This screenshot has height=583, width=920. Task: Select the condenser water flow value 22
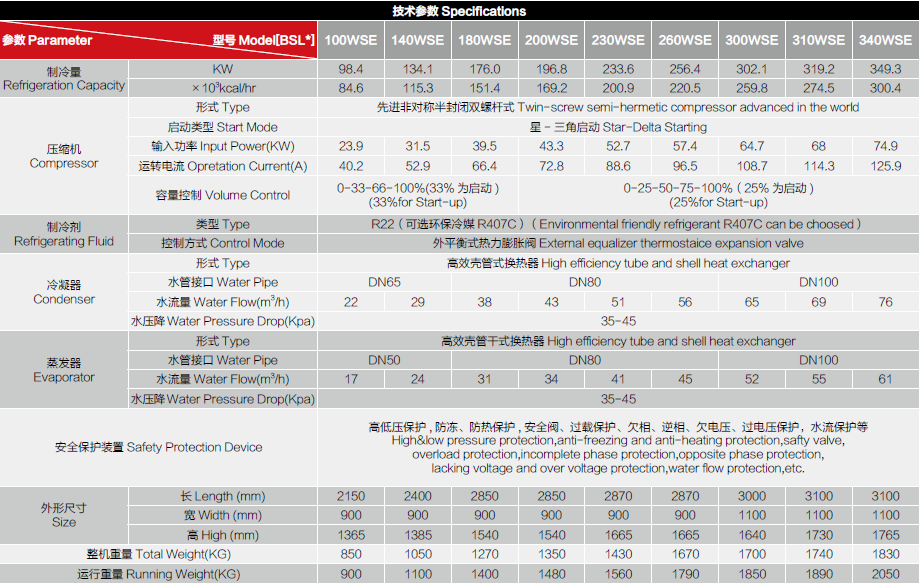[351, 302]
